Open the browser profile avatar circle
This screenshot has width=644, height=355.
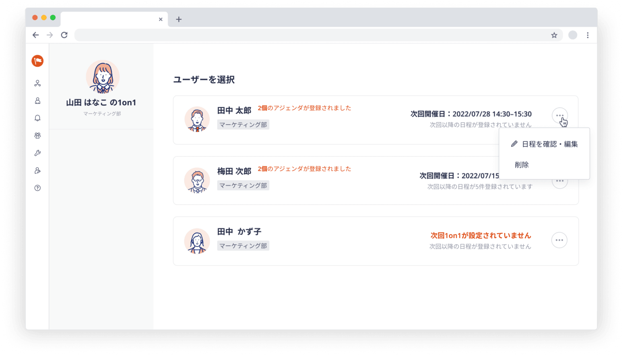(x=573, y=35)
